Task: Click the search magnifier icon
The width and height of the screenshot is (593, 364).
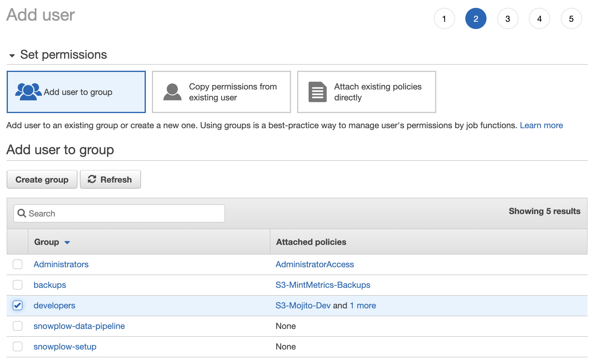Action: coord(22,213)
